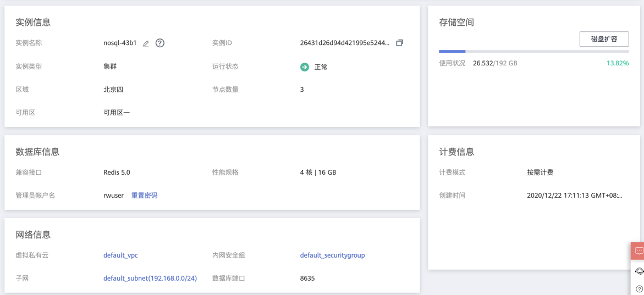This screenshot has width=644, height=295.
Task: Copy the instance ID with copy icon
Action: [400, 43]
